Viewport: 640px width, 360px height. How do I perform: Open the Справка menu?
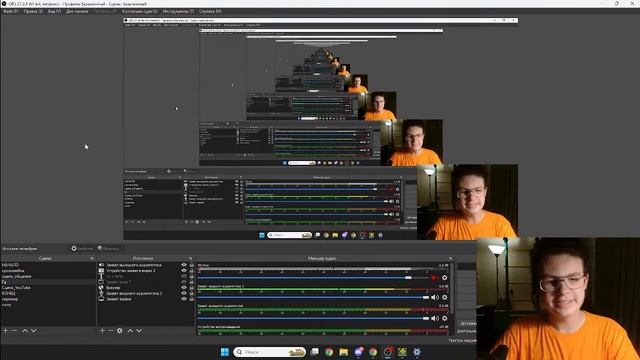210,11
